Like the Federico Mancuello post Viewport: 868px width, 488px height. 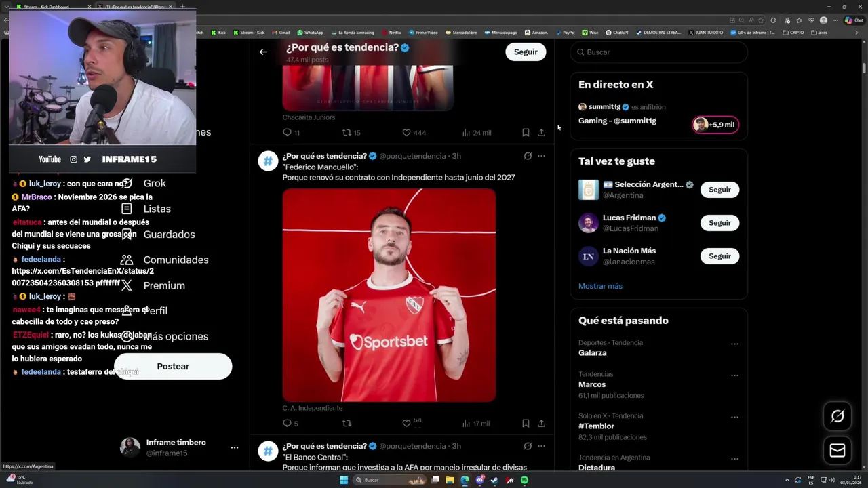(406, 423)
